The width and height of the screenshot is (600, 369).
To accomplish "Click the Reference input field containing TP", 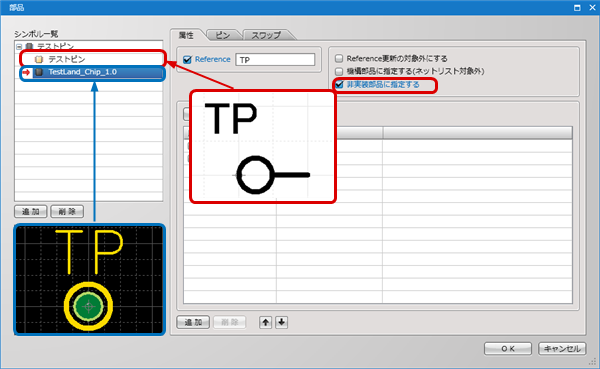I will pos(275,60).
